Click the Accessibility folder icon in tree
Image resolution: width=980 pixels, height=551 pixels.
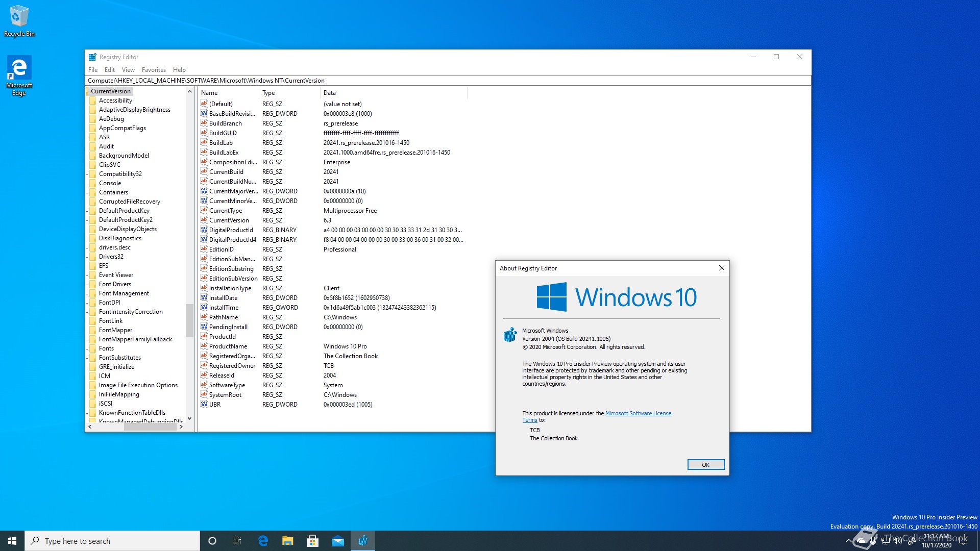93,101
